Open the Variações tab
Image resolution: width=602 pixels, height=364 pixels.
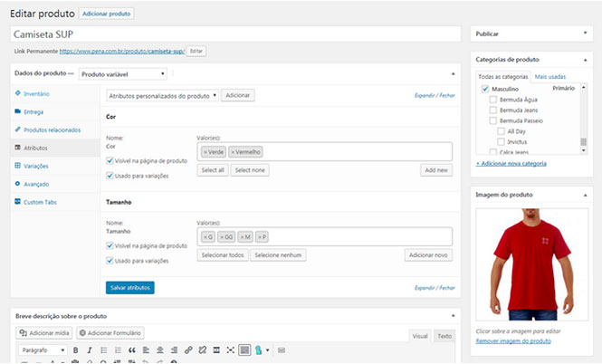(37, 166)
